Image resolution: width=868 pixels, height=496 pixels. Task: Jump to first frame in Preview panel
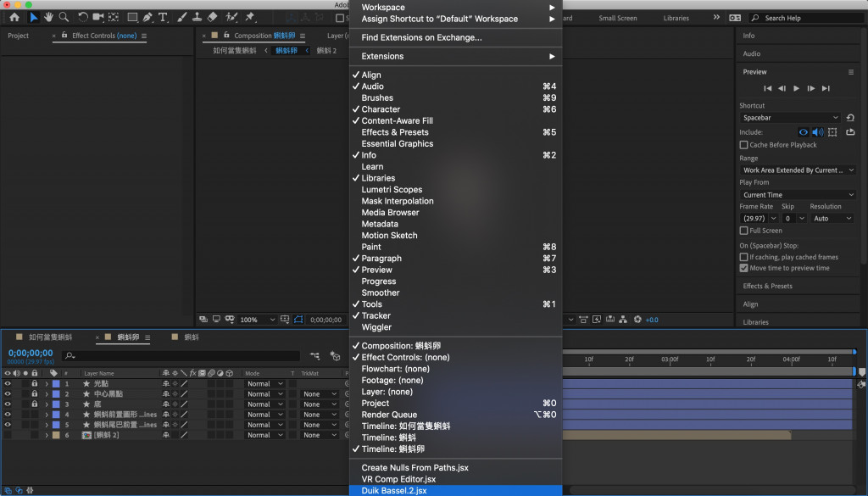click(767, 88)
